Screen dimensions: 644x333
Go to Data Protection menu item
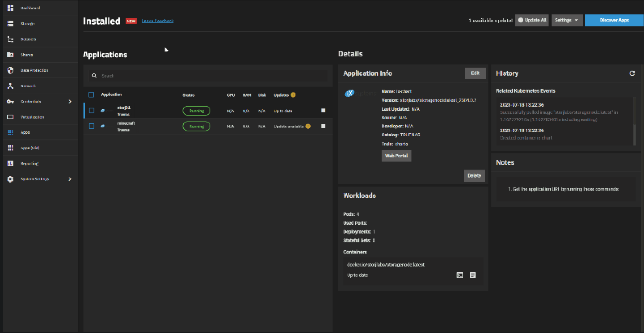pos(34,70)
